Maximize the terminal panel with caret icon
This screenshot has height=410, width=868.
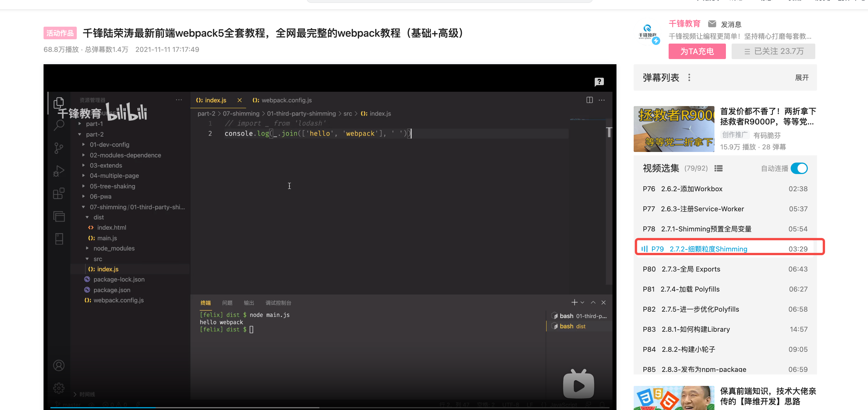(x=593, y=302)
